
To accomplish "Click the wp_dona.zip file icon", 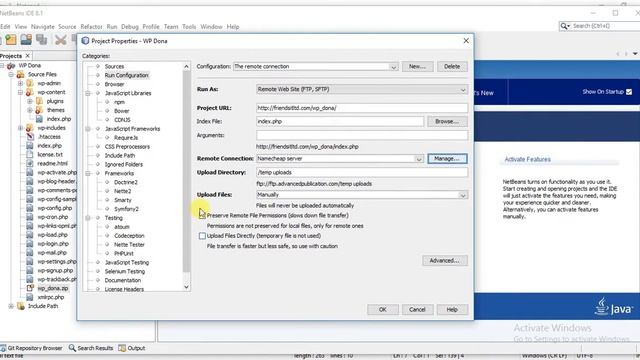I will (x=30, y=288).
